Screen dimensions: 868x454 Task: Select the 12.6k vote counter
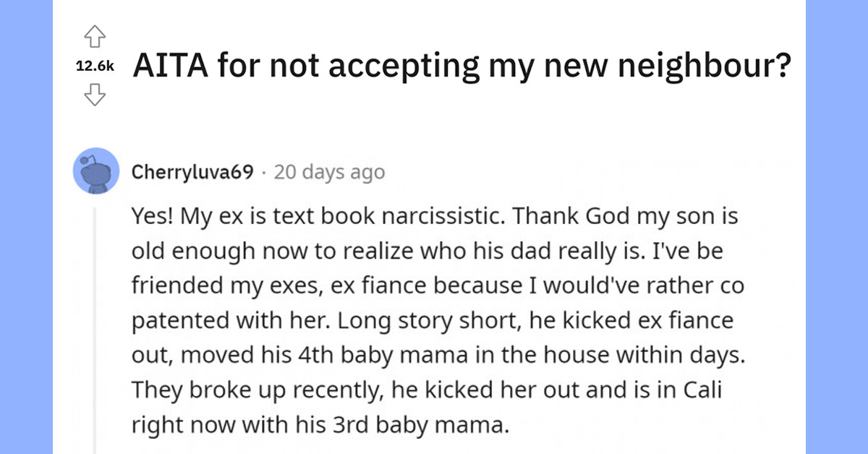point(94,67)
